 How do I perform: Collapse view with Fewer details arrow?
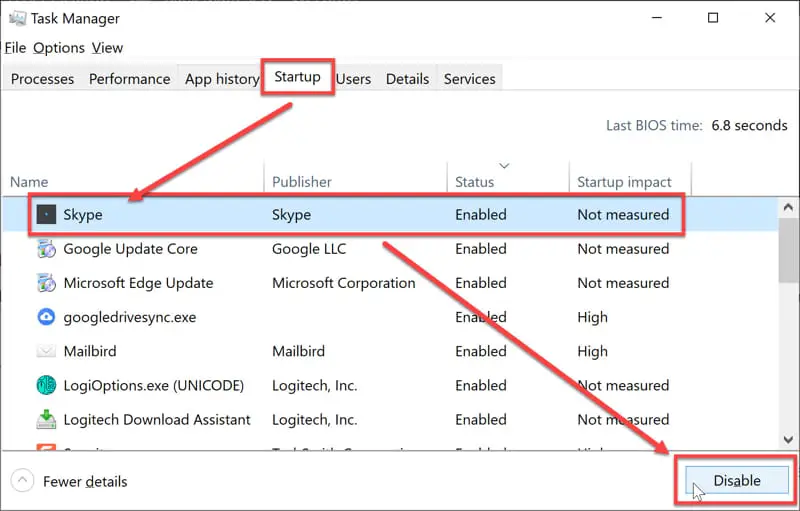coord(22,481)
